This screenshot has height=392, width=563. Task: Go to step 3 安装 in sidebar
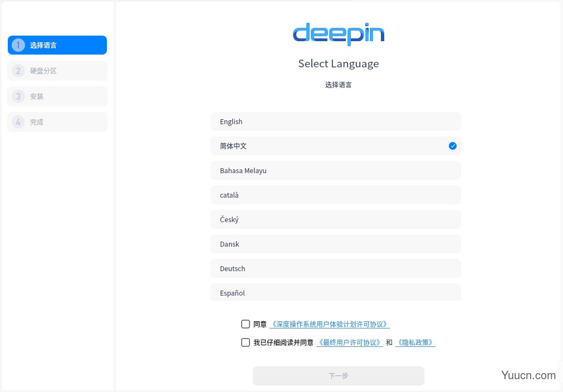(x=57, y=96)
